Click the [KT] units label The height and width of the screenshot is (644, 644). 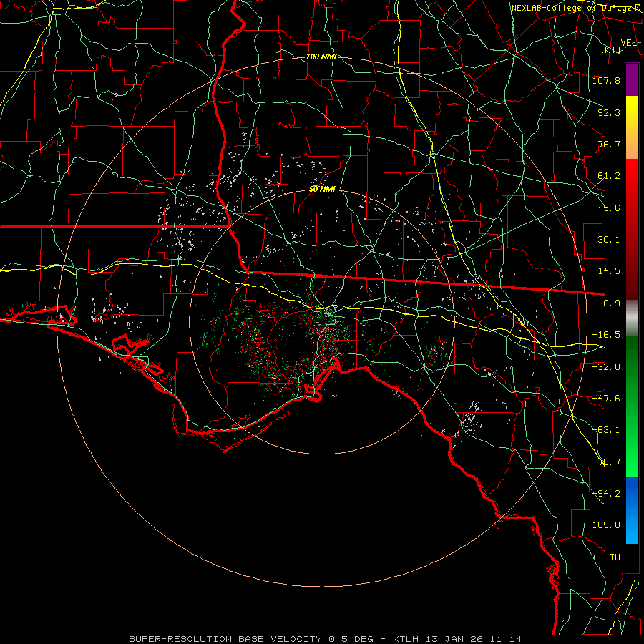611,49
